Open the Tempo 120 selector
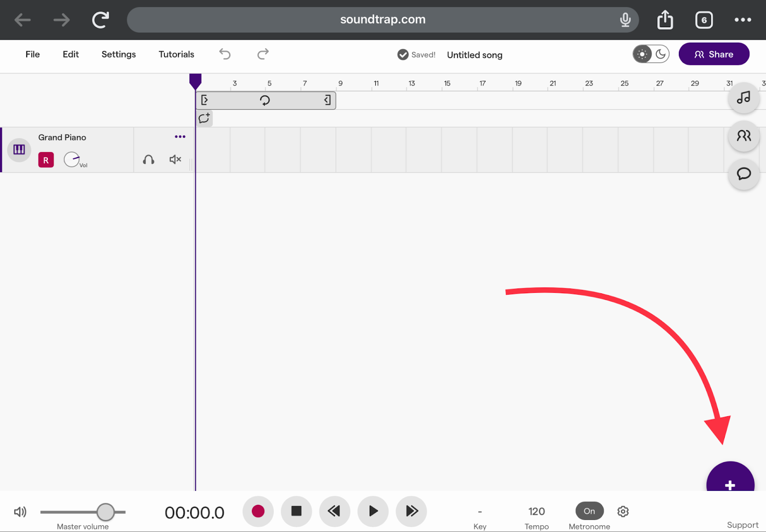766x532 pixels. point(536,511)
